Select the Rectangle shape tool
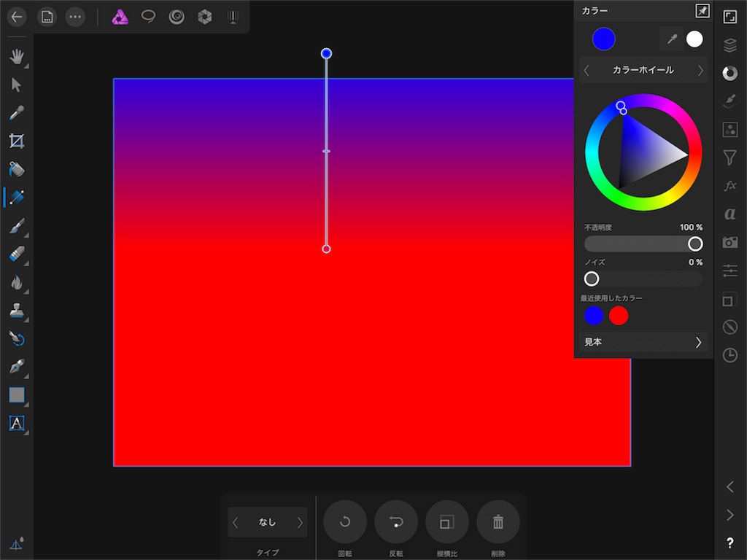Viewport: 747px width, 560px height. 17,394
